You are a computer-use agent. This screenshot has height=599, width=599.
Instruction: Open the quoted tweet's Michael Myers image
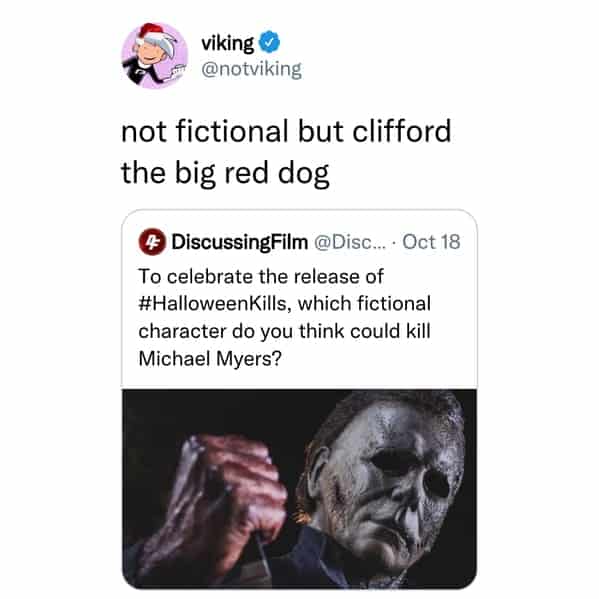[299, 489]
